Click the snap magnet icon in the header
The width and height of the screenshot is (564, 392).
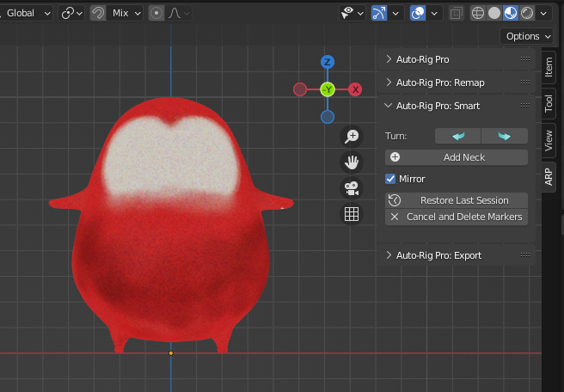click(x=99, y=13)
